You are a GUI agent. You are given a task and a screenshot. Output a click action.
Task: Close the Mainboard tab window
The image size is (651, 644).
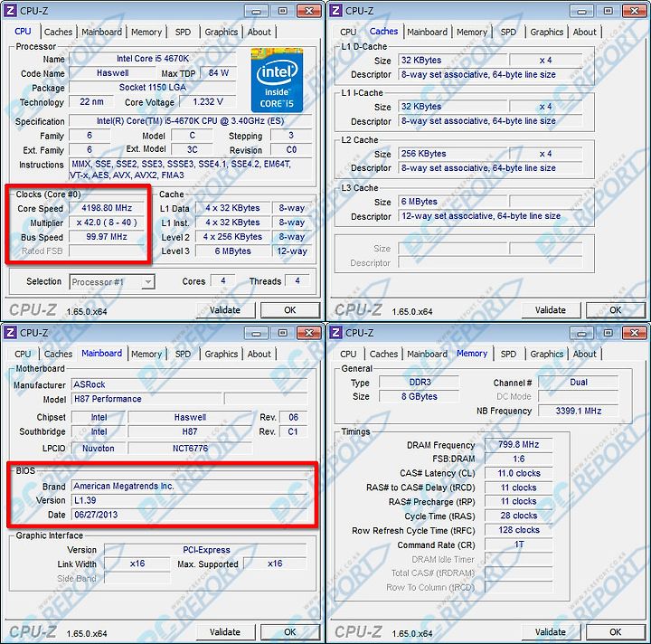pos(309,333)
